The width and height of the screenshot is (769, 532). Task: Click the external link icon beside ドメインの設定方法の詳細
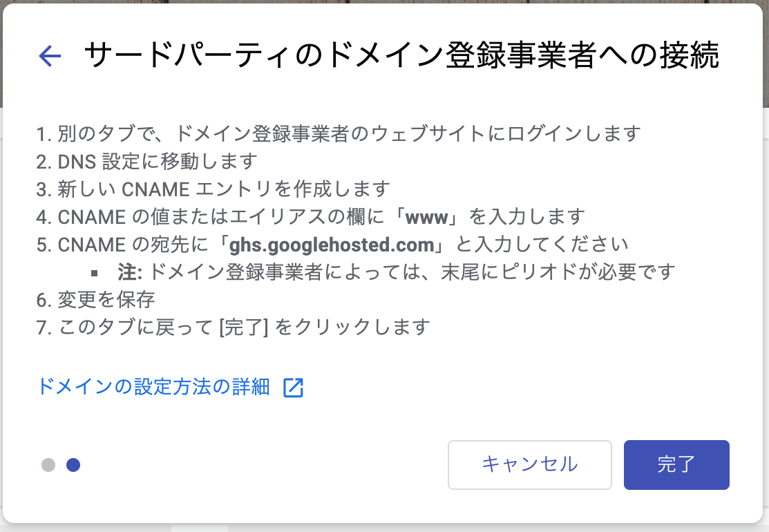point(294,388)
